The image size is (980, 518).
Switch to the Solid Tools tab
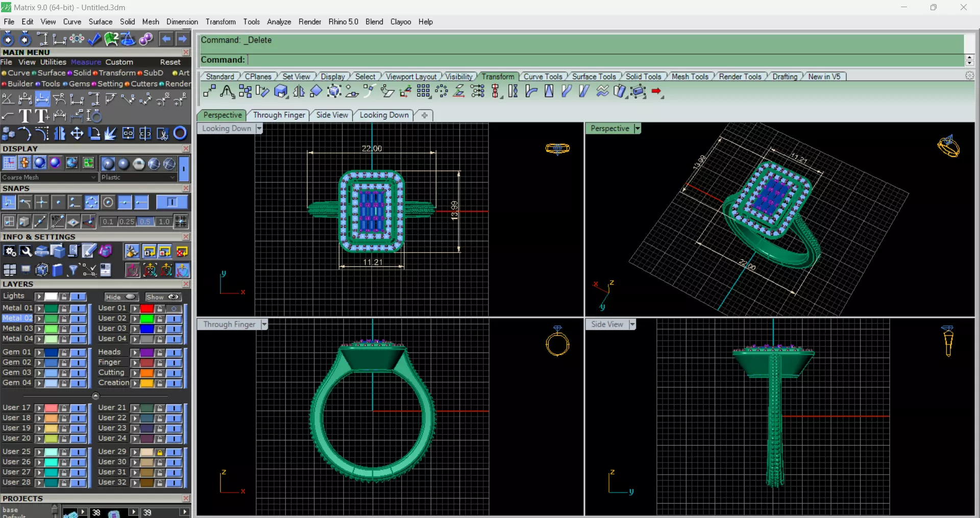[x=643, y=77]
